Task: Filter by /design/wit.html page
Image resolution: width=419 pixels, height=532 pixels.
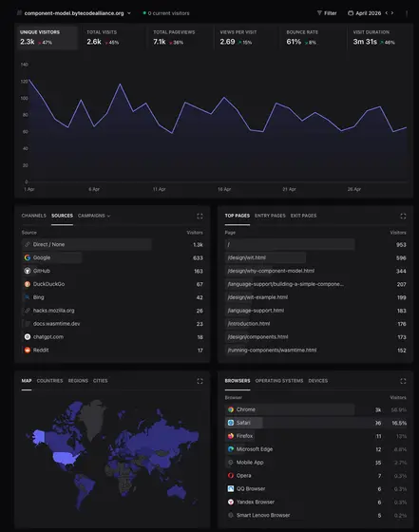Action: pyautogui.click(x=247, y=257)
